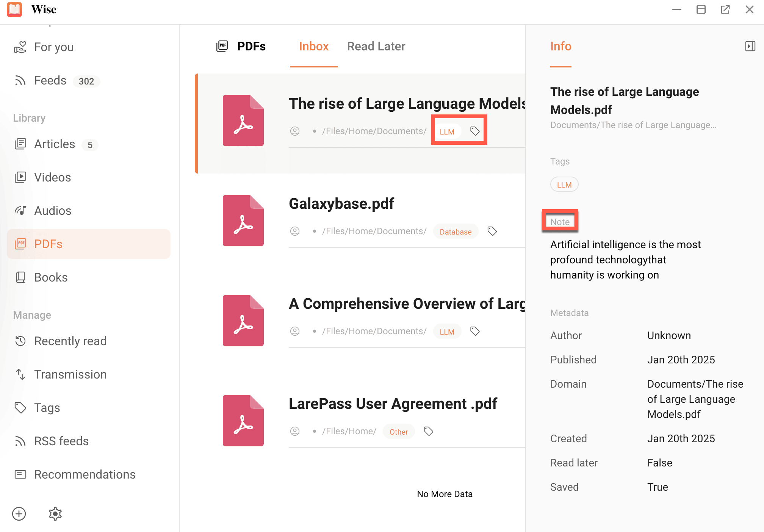Click the tag icon on LarePass User Agreement
This screenshot has height=532, width=764.
click(429, 431)
